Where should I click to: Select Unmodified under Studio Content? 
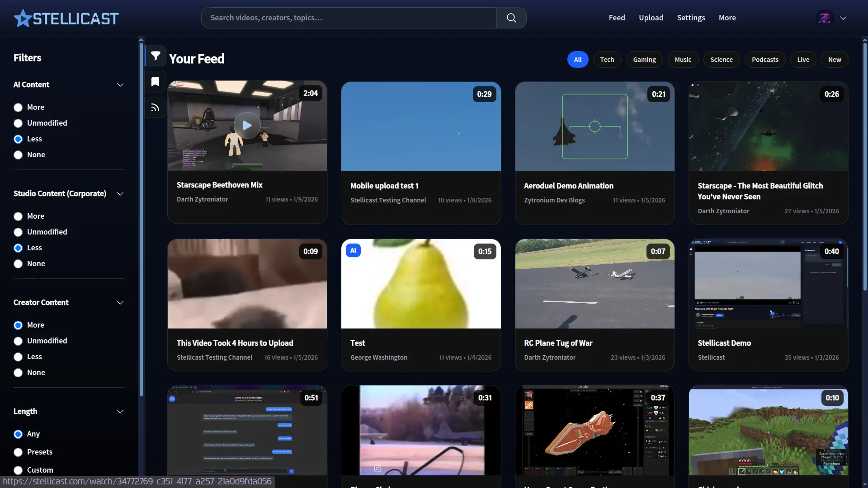point(18,232)
